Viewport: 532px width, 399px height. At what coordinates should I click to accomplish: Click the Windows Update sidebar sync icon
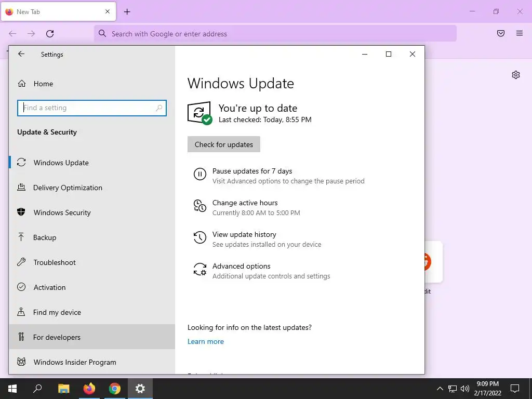coord(21,163)
